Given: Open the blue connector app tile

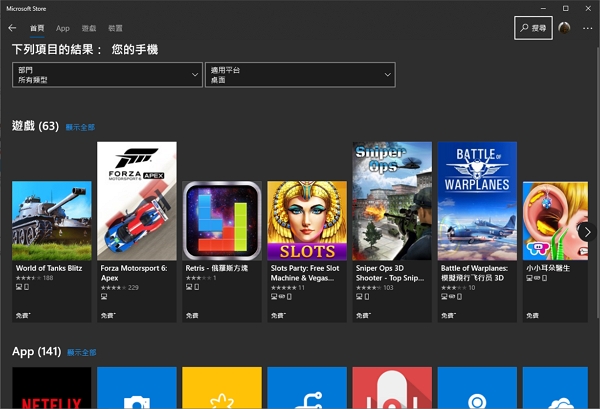Looking at the screenshot, I should tap(307, 388).
